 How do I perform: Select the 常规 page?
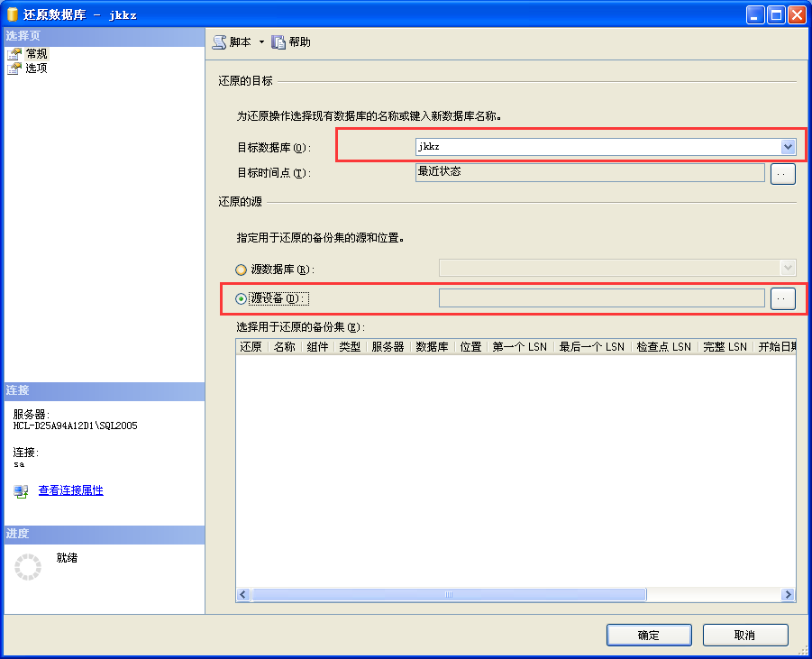[x=36, y=54]
